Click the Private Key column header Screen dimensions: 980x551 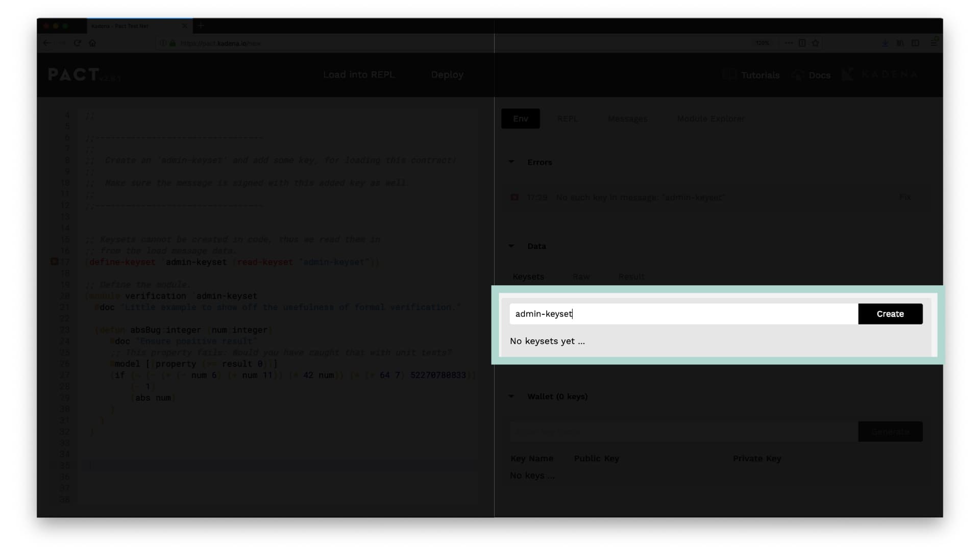click(757, 459)
